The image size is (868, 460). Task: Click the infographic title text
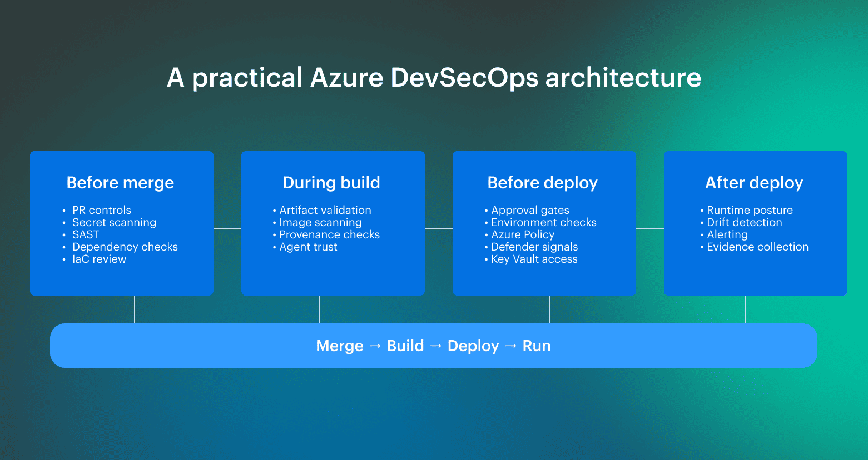coord(434,78)
